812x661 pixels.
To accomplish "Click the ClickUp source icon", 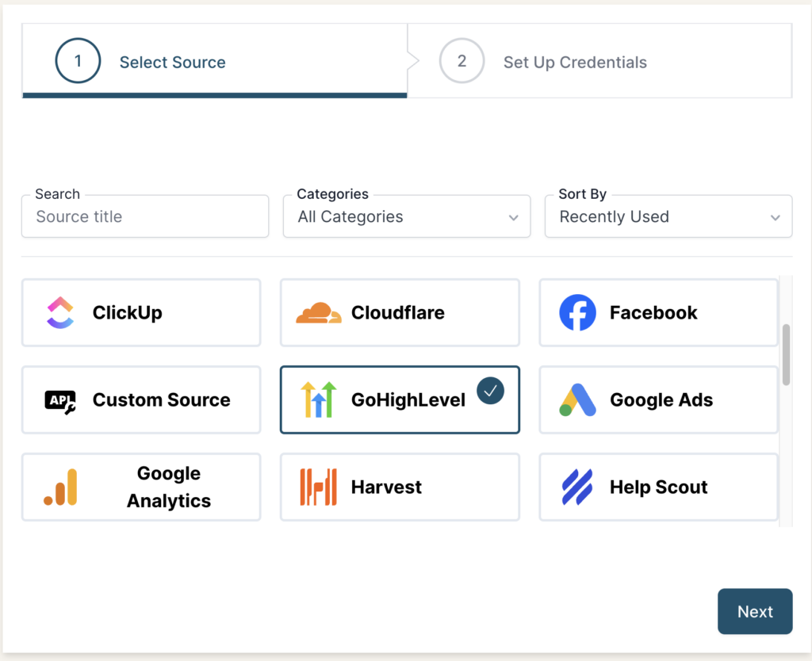I will pyautogui.click(x=59, y=312).
